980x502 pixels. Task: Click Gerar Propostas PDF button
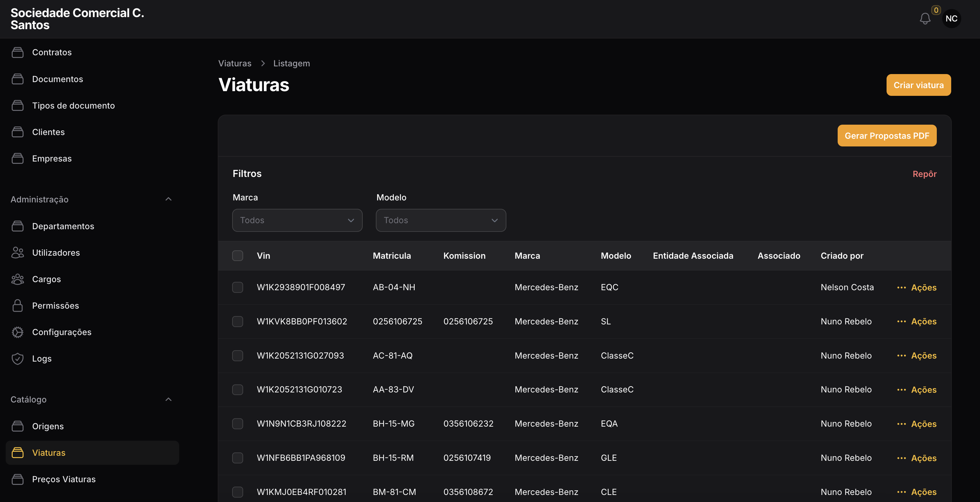887,136
